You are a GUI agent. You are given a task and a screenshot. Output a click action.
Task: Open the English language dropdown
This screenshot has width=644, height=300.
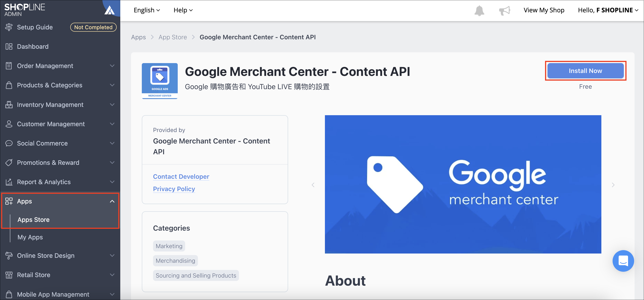point(147,10)
